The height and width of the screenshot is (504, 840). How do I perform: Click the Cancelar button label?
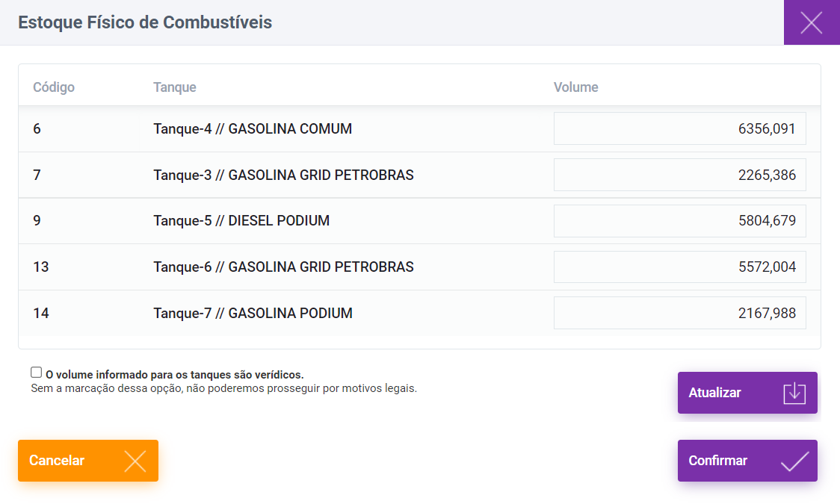(x=57, y=461)
